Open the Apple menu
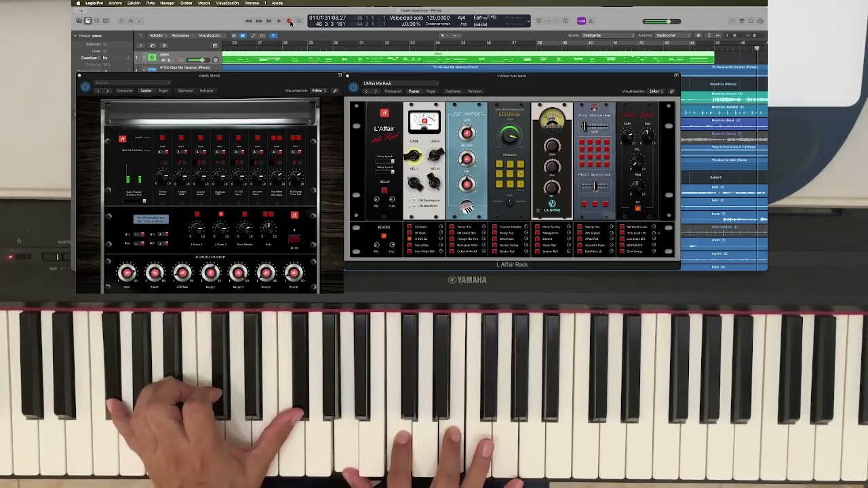This screenshot has width=868, height=488. tap(78, 3)
